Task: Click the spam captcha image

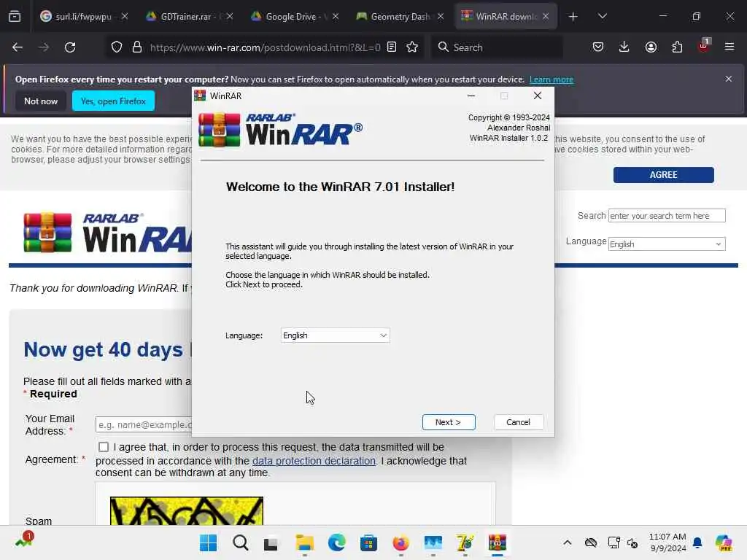Action: [x=186, y=510]
